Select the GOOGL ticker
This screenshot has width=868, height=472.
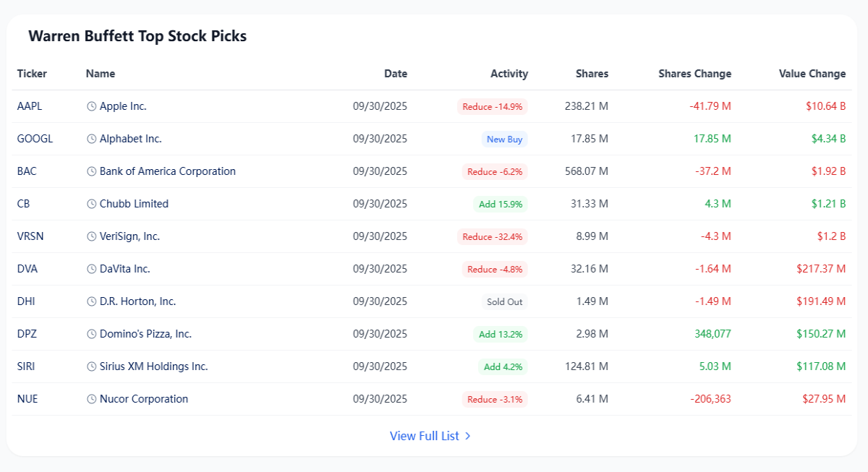point(35,139)
